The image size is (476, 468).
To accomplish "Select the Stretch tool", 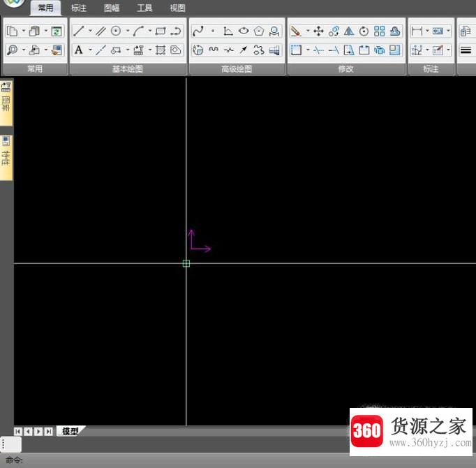I will (349, 50).
